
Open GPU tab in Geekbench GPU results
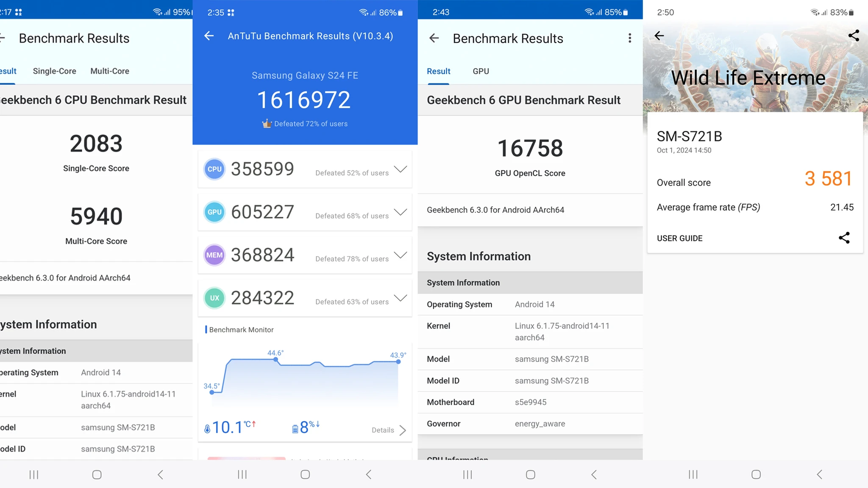481,71
